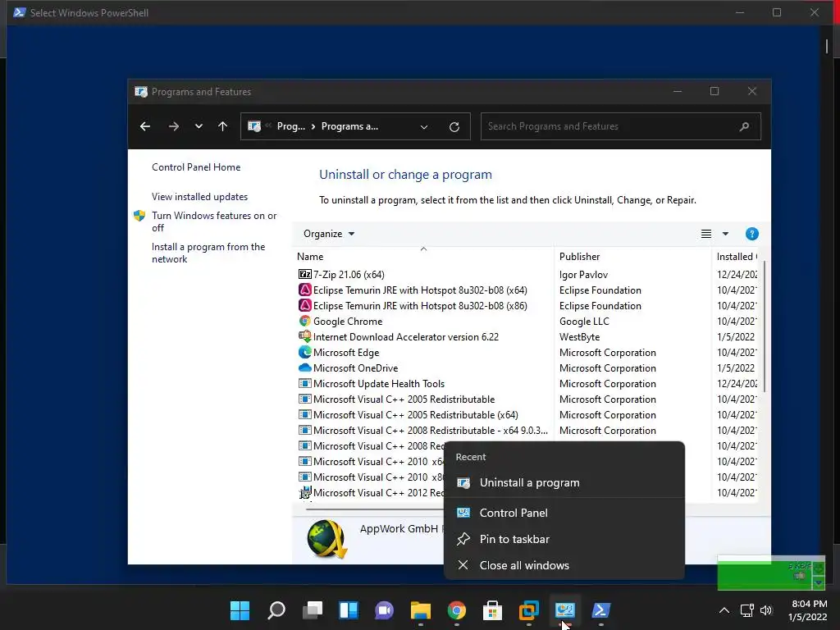Open Microsoft Store from the taskbar
Image resolution: width=840 pixels, height=630 pixels.
(x=492, y=610)
